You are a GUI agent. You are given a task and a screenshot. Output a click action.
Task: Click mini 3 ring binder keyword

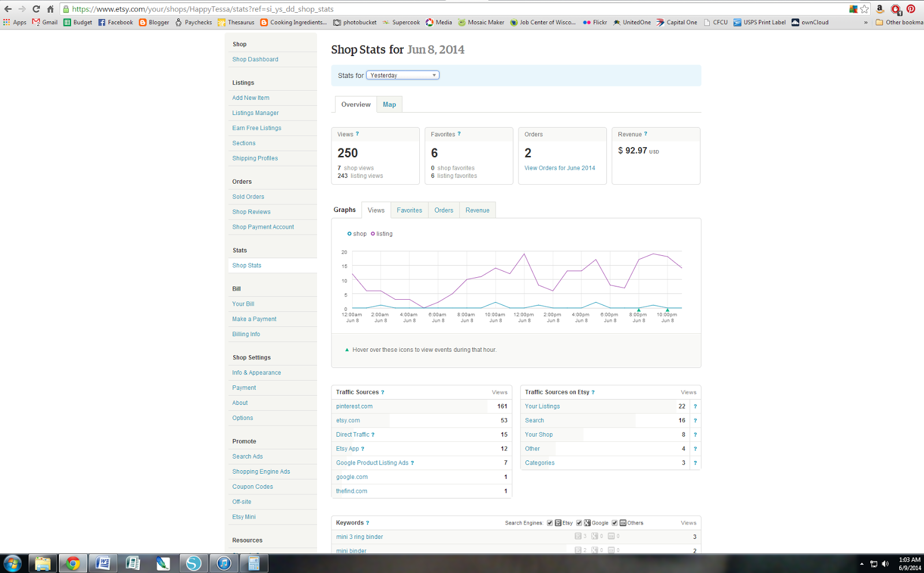point(359,537)
